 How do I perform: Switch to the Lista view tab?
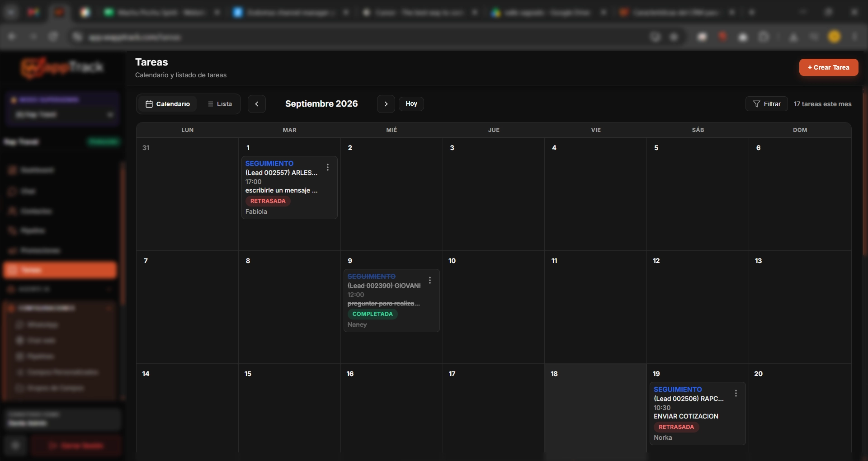click(220, 104)
